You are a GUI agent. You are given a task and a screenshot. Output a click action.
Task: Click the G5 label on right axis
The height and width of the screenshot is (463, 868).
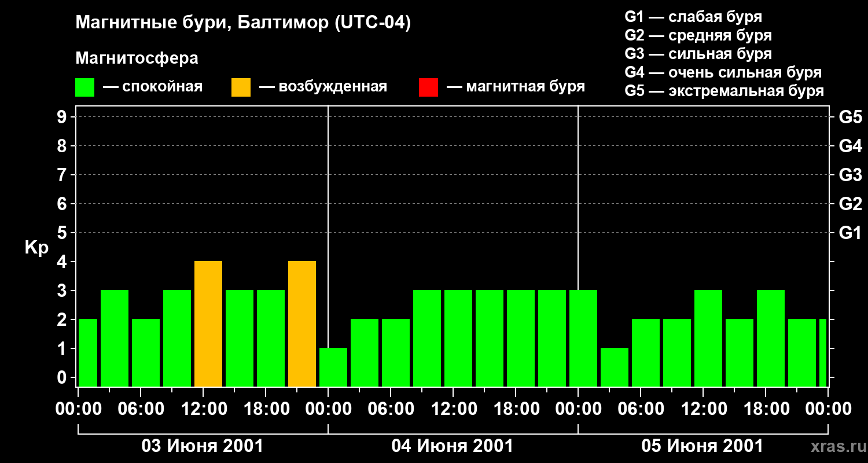point(850,117)
